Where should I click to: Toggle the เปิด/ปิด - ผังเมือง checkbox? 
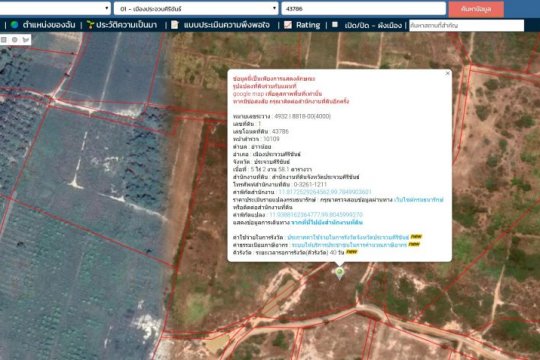335,24
